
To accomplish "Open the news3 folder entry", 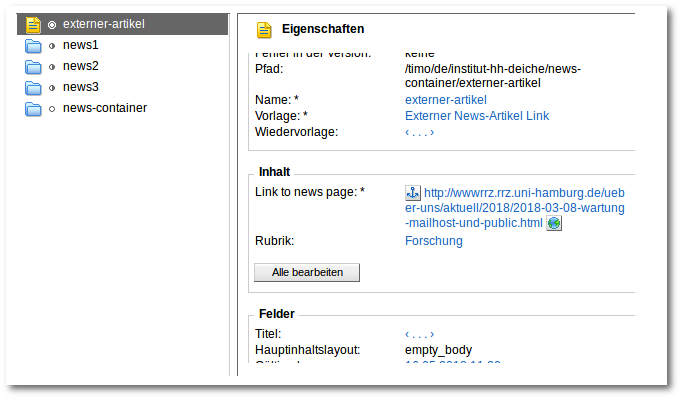I will [x=81, y=87].
